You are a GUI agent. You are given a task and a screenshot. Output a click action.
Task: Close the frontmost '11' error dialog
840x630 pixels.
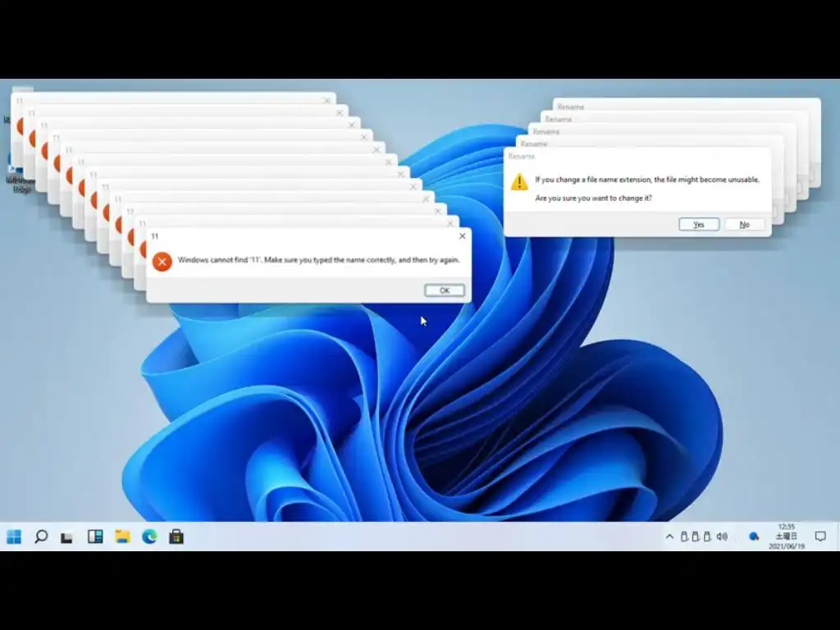tap(463, 235)
